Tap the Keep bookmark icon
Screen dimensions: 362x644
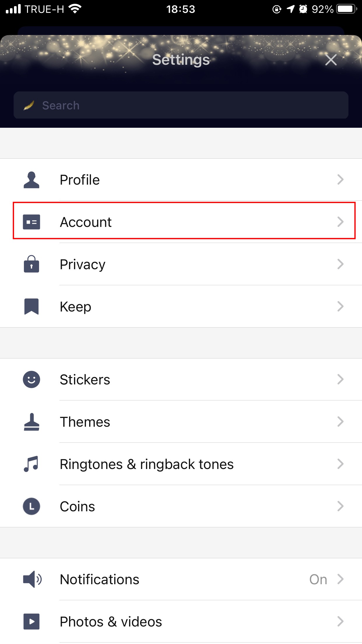tap(31, 306)
